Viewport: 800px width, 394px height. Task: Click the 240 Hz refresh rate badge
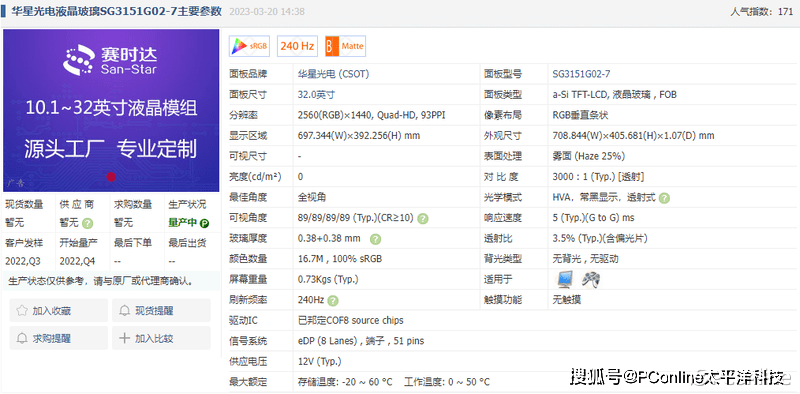pos(297,46)
